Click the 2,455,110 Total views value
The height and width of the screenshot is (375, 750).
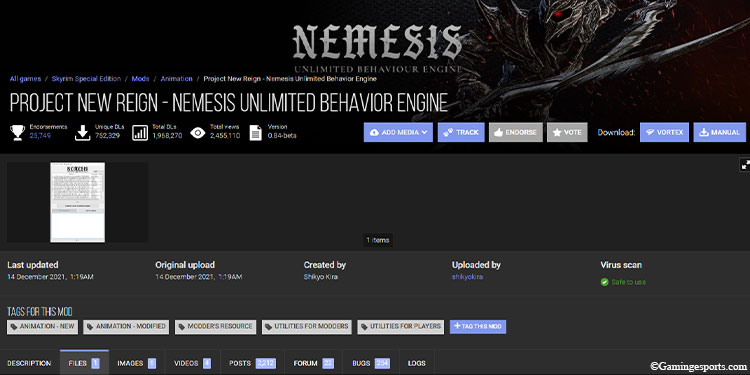pyautogui.click(x=225, y=136)
